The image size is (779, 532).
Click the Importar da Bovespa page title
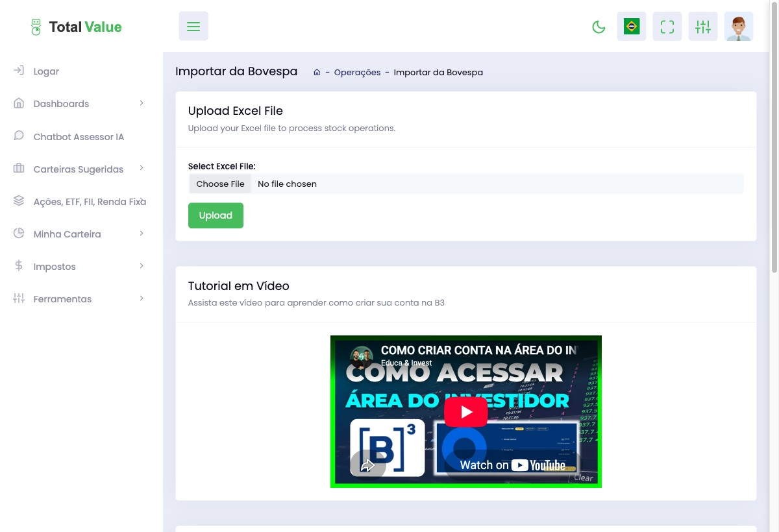click(x=236, y=71)
